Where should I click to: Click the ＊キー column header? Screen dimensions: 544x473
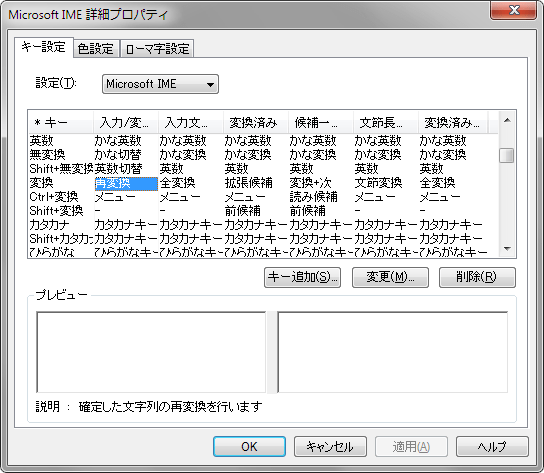click(x=61, y=123)
